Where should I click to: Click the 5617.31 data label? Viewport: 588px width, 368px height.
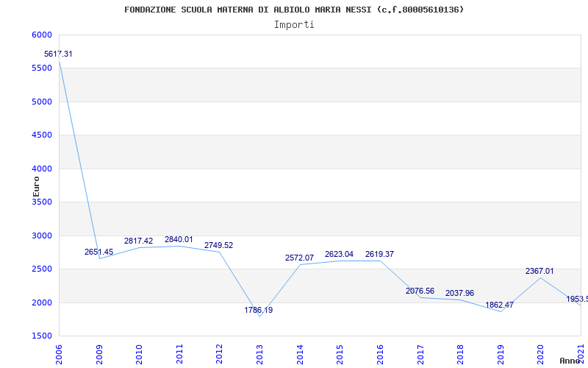pos(58,54)
